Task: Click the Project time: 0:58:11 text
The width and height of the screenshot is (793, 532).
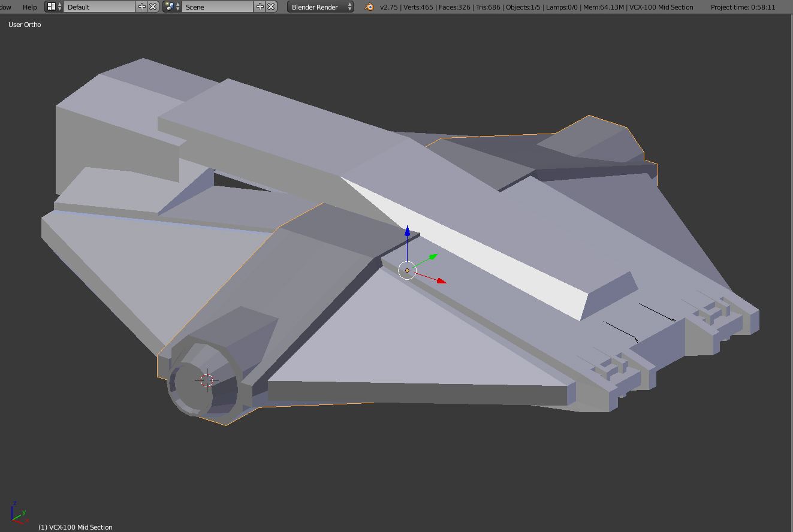Action: pos(743,7)
